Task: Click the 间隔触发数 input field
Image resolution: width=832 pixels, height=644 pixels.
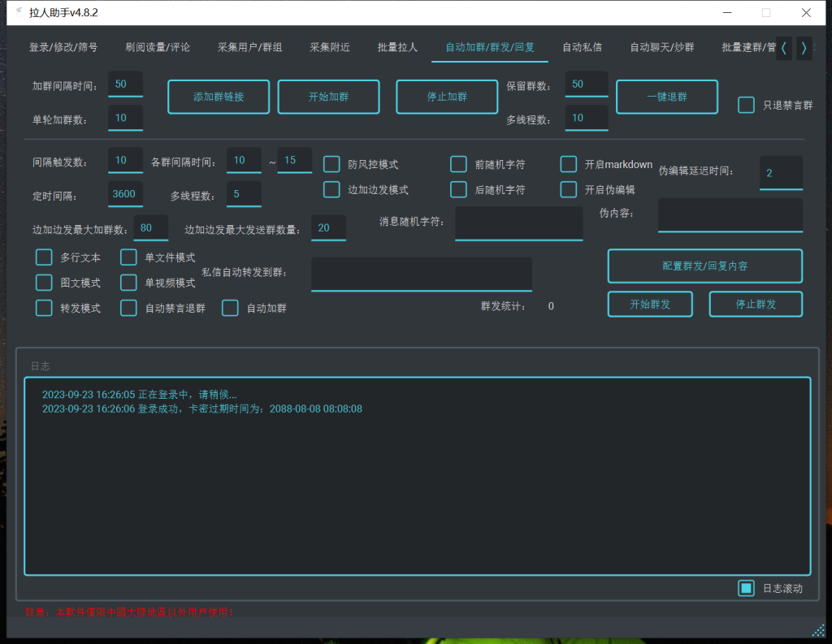Action: pos(125,160)
